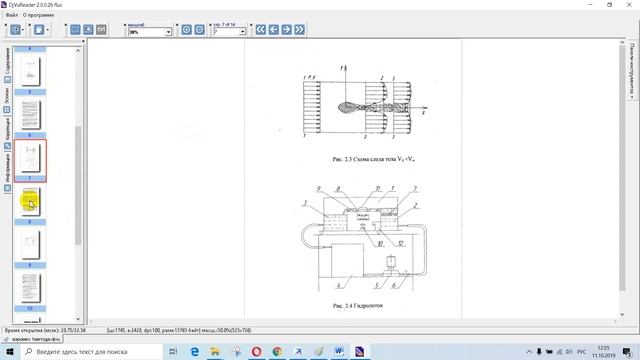This screenshot has height=360, width=640.
Task: Switch the РУС input language indicator
Action: [x=582, y=351]
